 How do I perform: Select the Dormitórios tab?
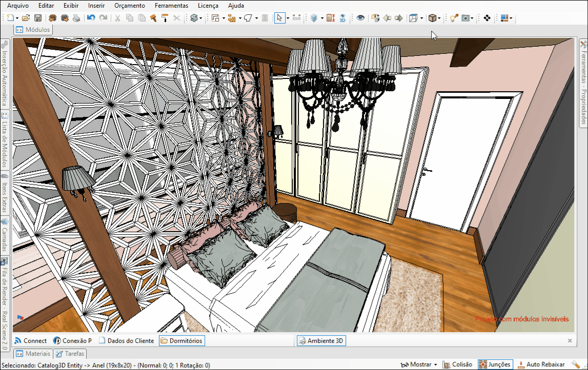pyautogui.click(x=182, y=341)
